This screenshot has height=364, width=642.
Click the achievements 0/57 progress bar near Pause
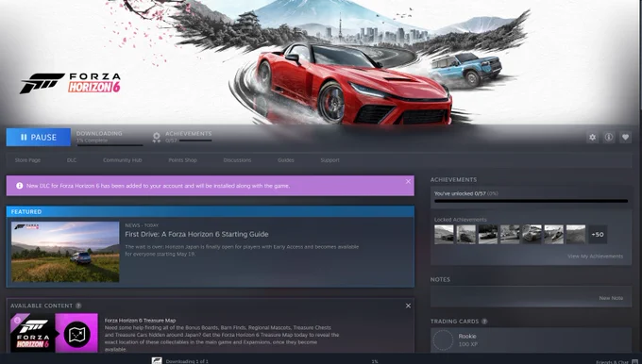pos(195,141)
